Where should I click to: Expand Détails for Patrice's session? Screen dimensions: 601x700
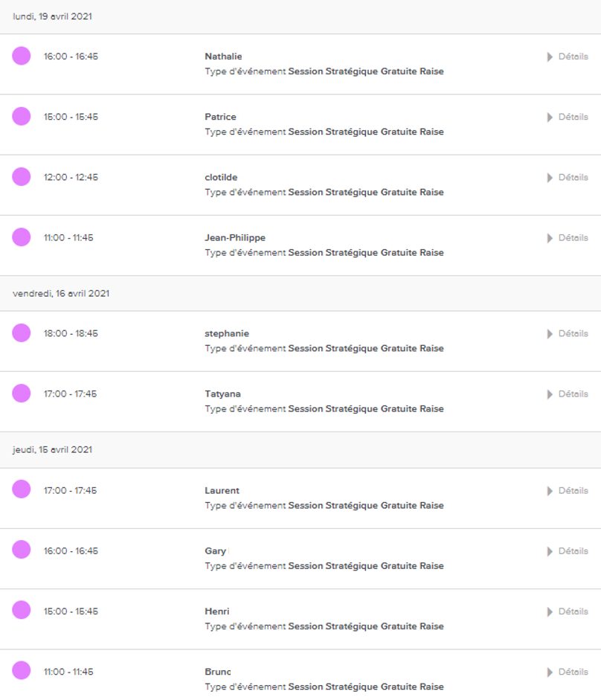pos(568,117)
